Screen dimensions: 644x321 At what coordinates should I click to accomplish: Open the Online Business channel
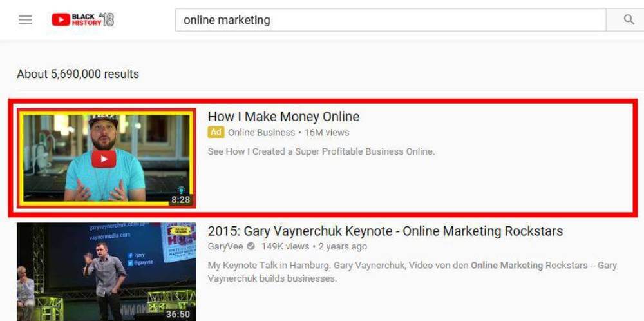tap(261, 132)
